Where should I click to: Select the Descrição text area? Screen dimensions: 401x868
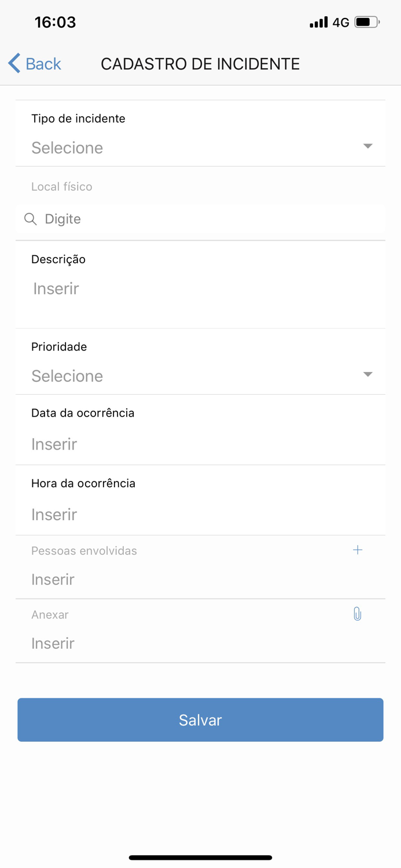tap(200, 288)
